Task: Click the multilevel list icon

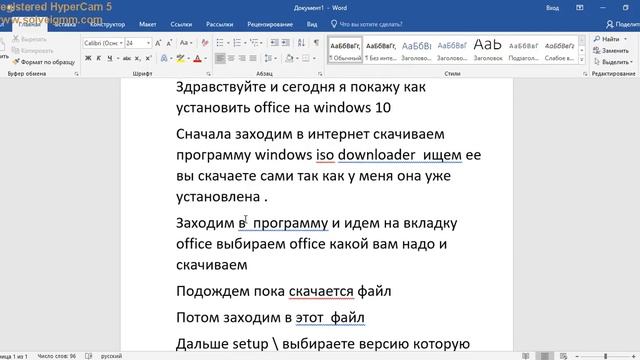Action: pyautogui.click(x=254, y=43)
